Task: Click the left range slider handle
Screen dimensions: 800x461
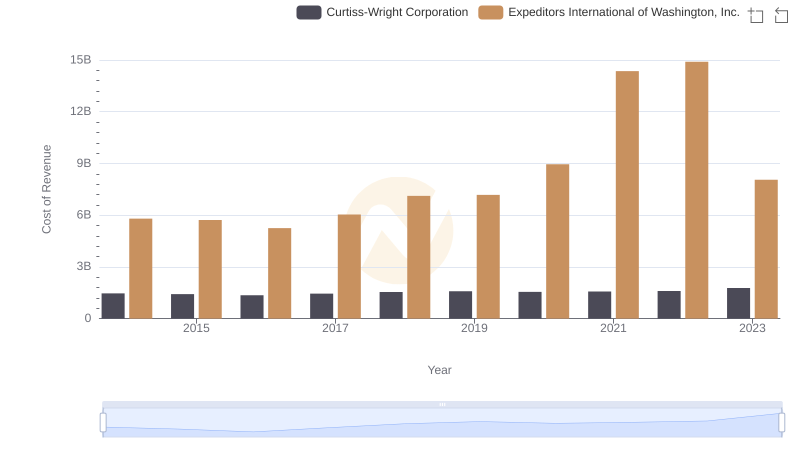Action: [103, 422]
